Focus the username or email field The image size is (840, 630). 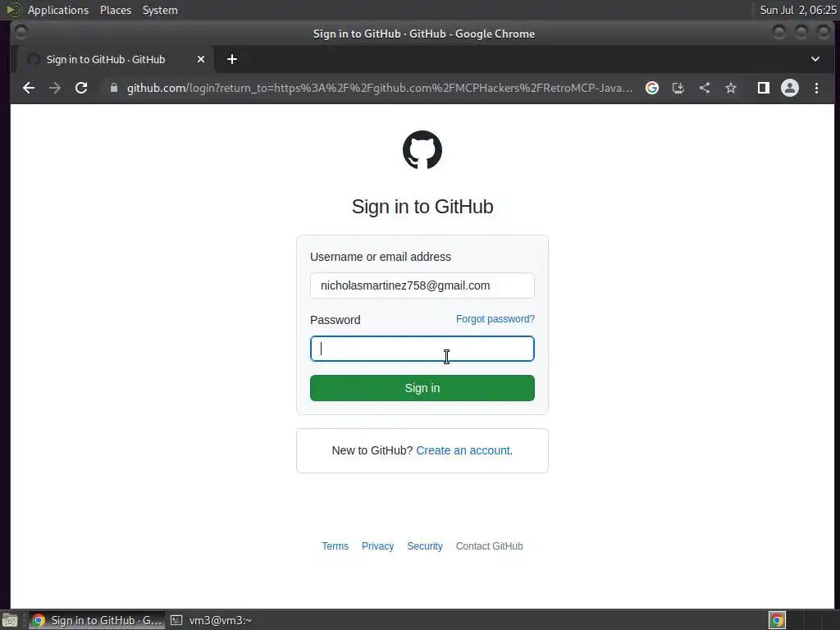(422, 285)
